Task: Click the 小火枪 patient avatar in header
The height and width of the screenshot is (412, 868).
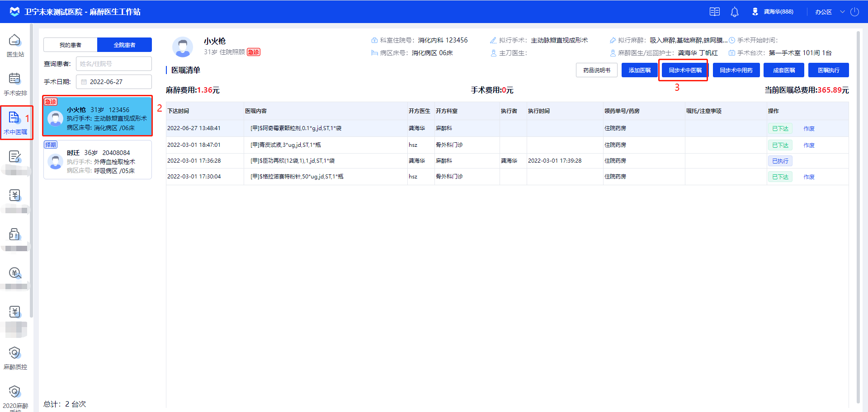Action: click(x=183, y=47)
